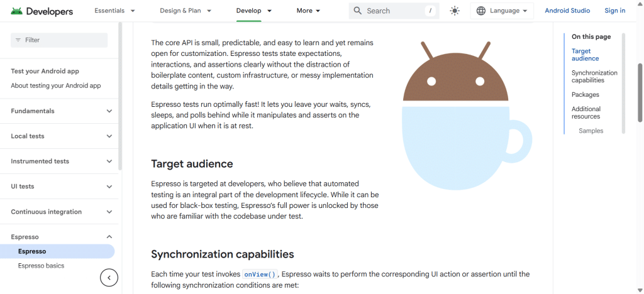Open the Language dropdown
Screen dimensions: 644x294
pyautogui.click(x=502, y=11)
